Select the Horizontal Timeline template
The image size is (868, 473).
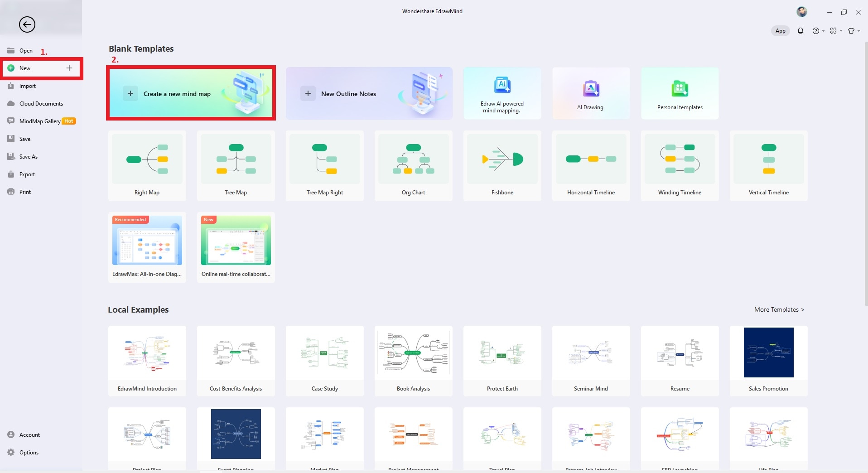coord(591,166)
